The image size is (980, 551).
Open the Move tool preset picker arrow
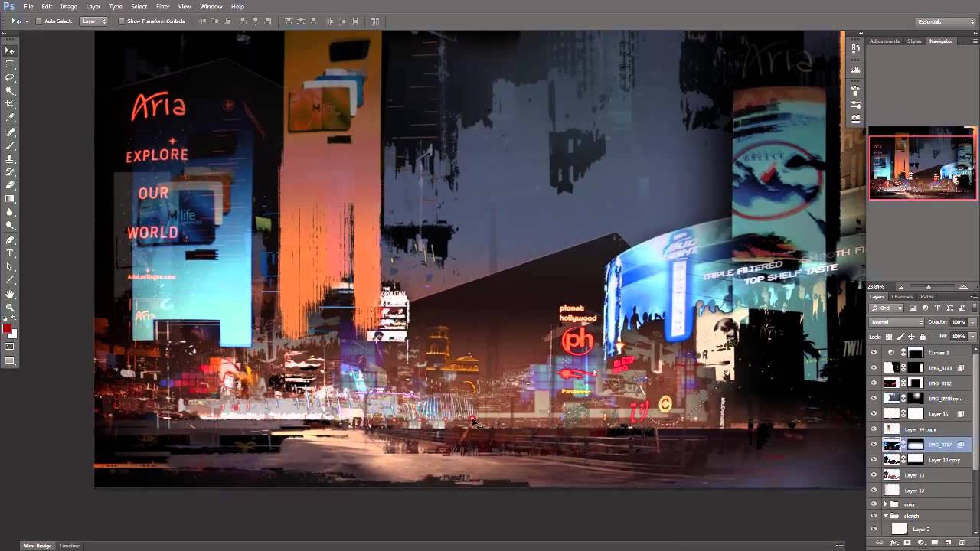[x=27, y=21]
